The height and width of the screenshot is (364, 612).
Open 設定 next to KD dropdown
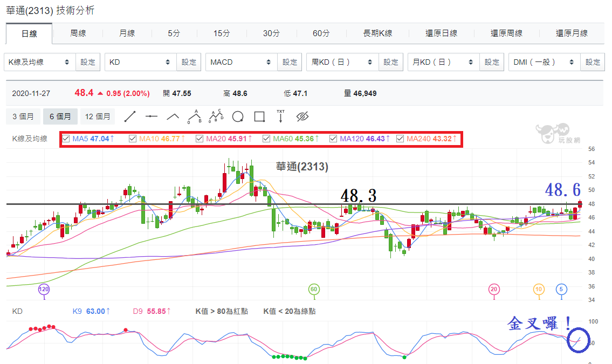189,62
